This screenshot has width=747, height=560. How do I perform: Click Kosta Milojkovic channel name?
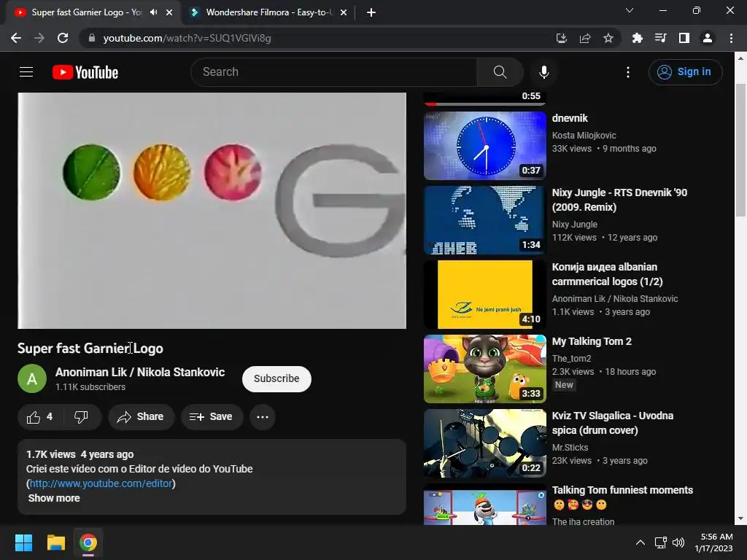(584, 135)
